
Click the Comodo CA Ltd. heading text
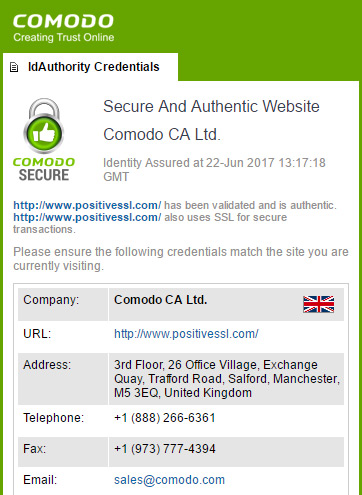click(162, 135)
